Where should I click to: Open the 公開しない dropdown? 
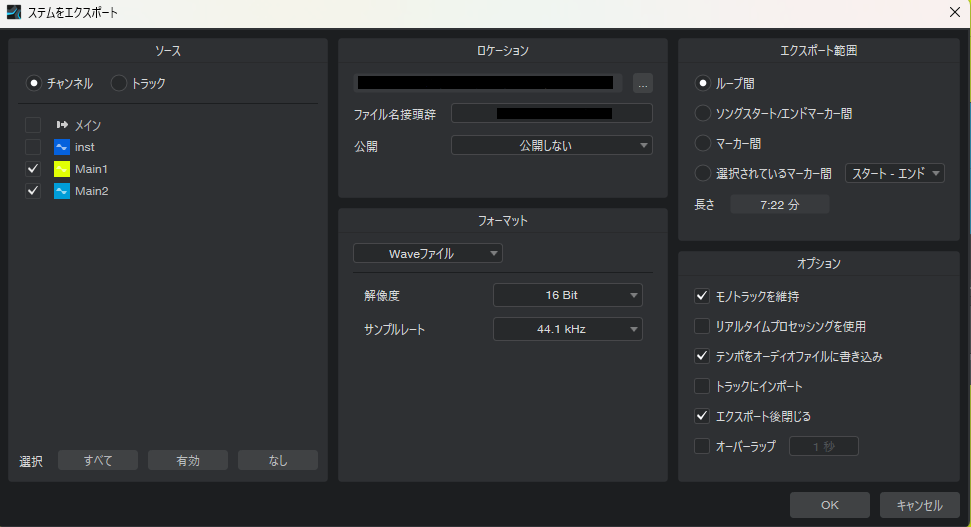[x=552, y=146]
